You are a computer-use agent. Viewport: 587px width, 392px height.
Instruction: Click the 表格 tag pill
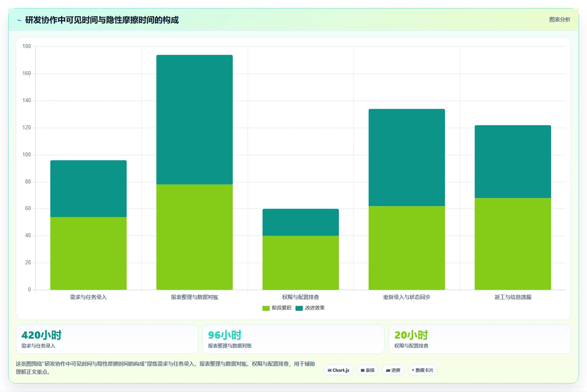[368, 370]
